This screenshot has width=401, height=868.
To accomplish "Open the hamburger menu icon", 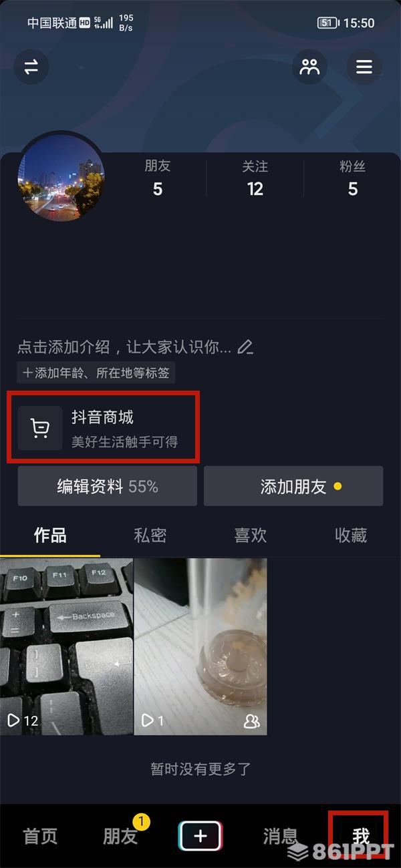I will click(364, 67).
